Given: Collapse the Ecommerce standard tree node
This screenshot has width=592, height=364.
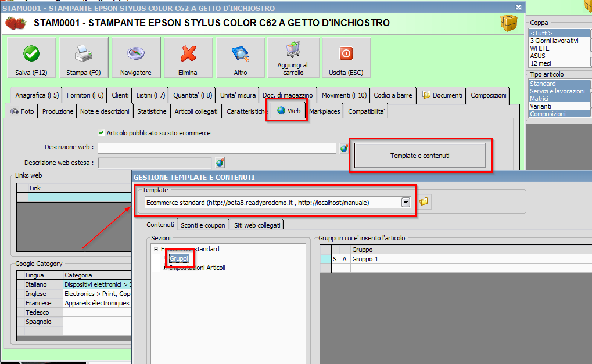Looking at the screenshot, I should [156, 249].
